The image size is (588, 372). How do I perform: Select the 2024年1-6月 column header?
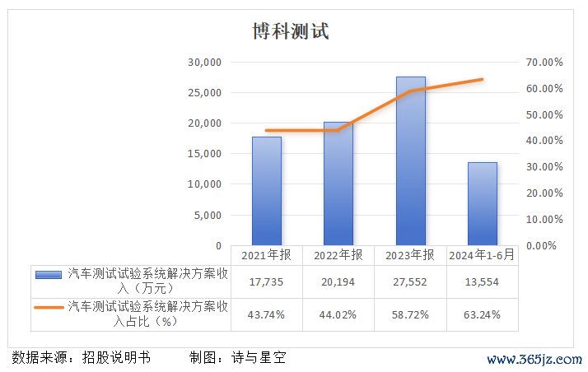click(482, 255)
